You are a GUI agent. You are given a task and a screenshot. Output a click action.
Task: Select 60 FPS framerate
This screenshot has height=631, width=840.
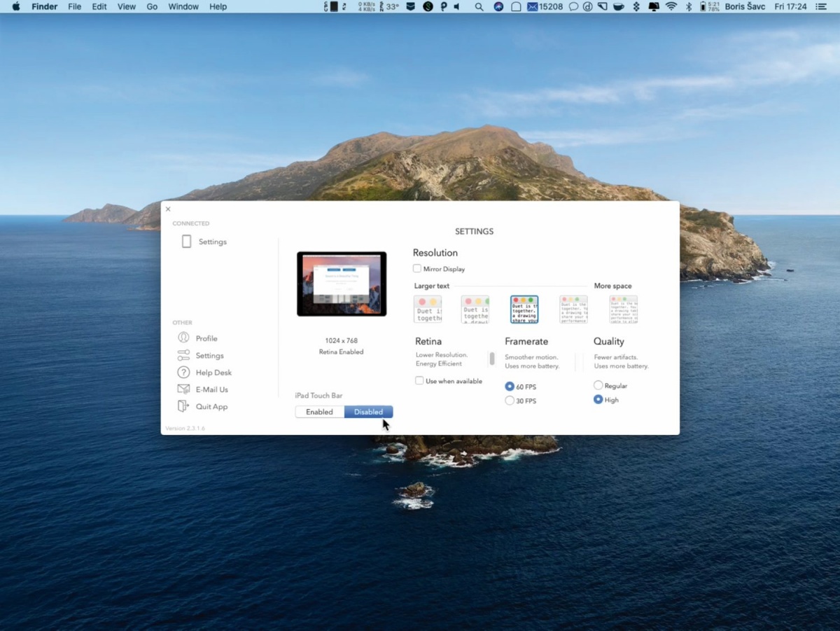510,386
